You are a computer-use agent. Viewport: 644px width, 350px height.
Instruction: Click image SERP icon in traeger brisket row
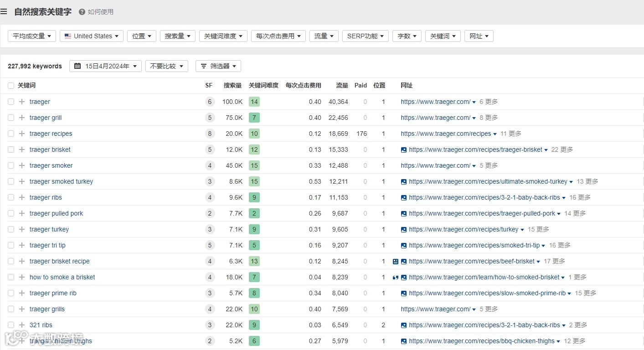click(403, 149)
